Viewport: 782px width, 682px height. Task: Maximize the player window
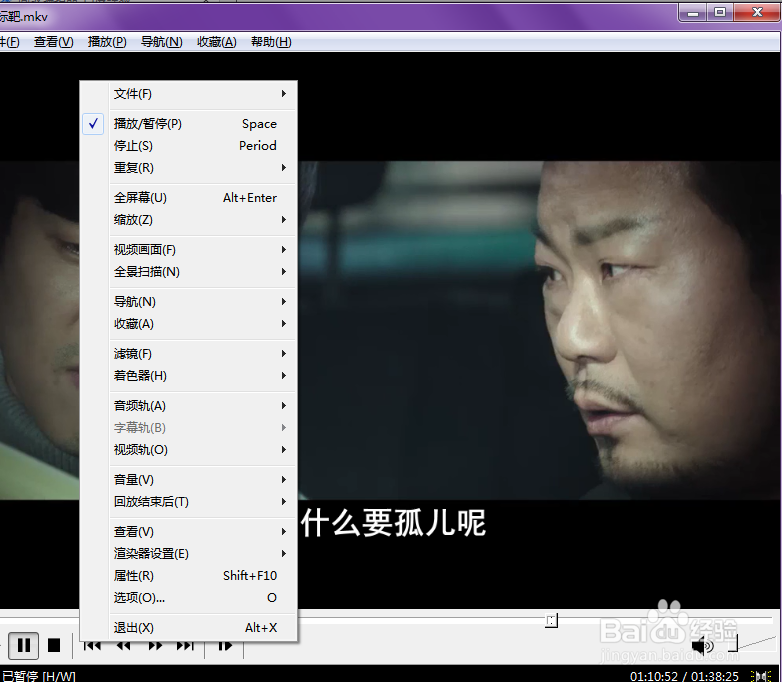click(720, 12)
